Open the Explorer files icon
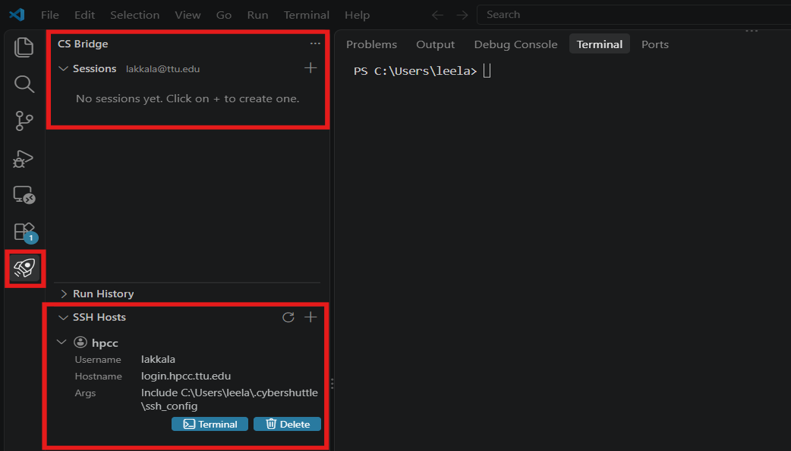Viewport: 791px width, 451px height. [x=24, y=47]
